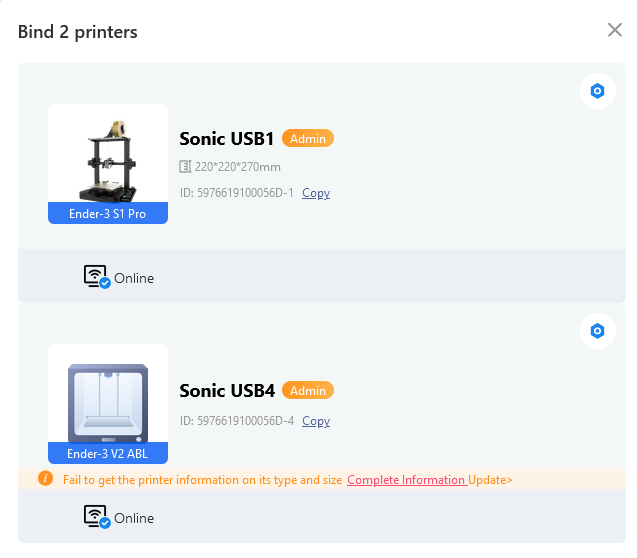Click the Admin badge next to Sonic USB1
Image resolution: width=637 pixels, height=558 pixels.
[x=308, y=138]
